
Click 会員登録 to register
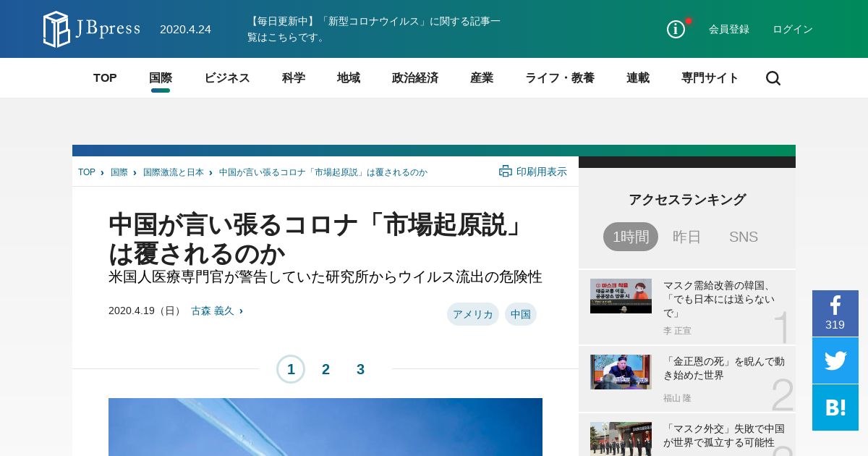tap(729, 29)
